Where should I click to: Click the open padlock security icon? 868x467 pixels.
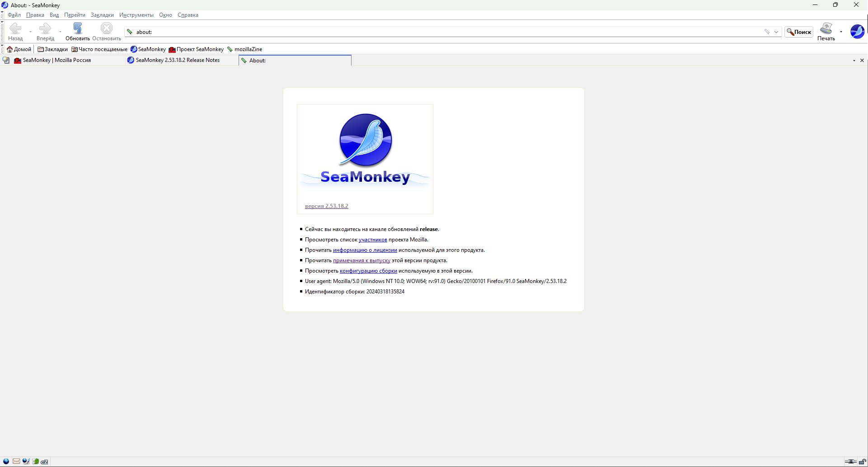pyautogui.click(x=862, y=462)
